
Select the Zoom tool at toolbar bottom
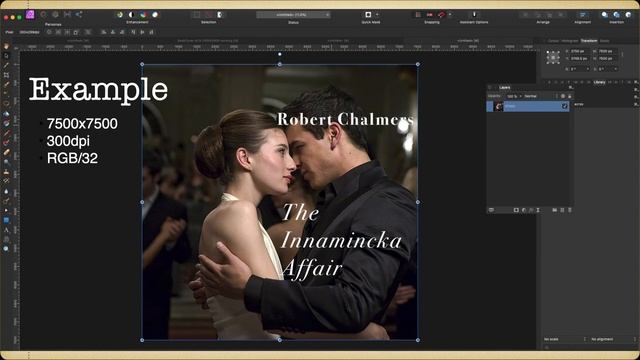tap(6, 249)
